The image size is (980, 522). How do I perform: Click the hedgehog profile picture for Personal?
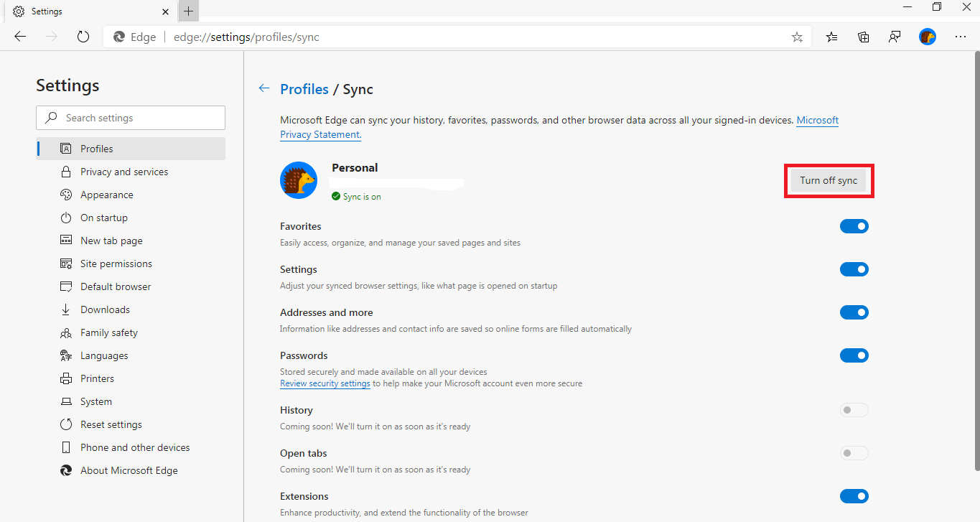299,180
